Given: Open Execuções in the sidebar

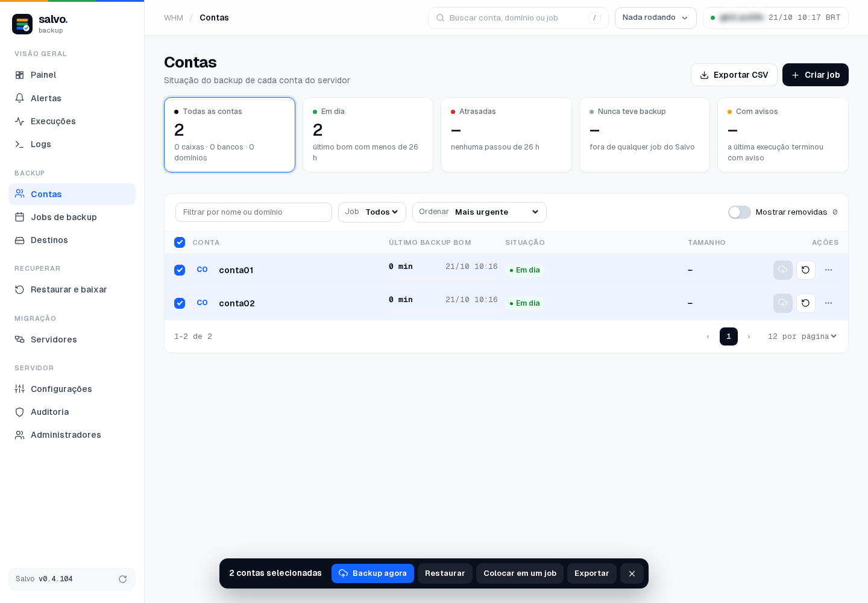Looking at the screenshot, I should (72, 121).
